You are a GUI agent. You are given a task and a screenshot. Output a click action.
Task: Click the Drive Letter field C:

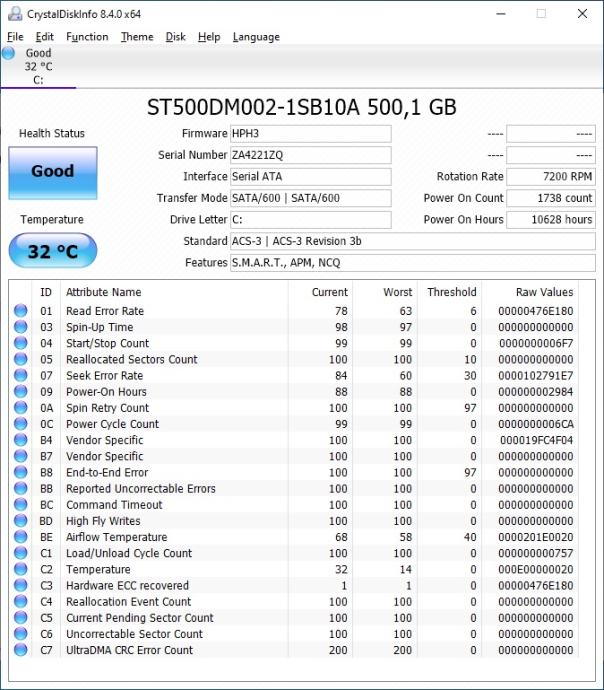[311, 220]
